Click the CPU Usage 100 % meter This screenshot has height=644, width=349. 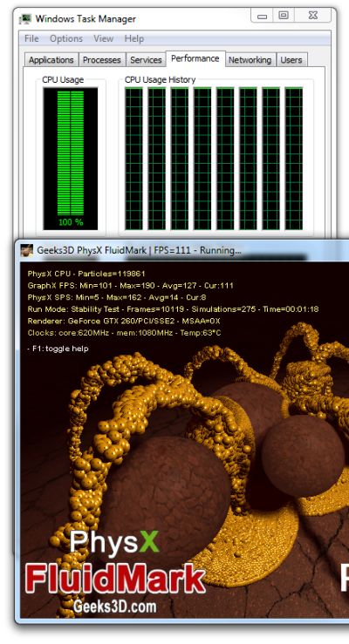pyautogui.click(x=71, y=159)
